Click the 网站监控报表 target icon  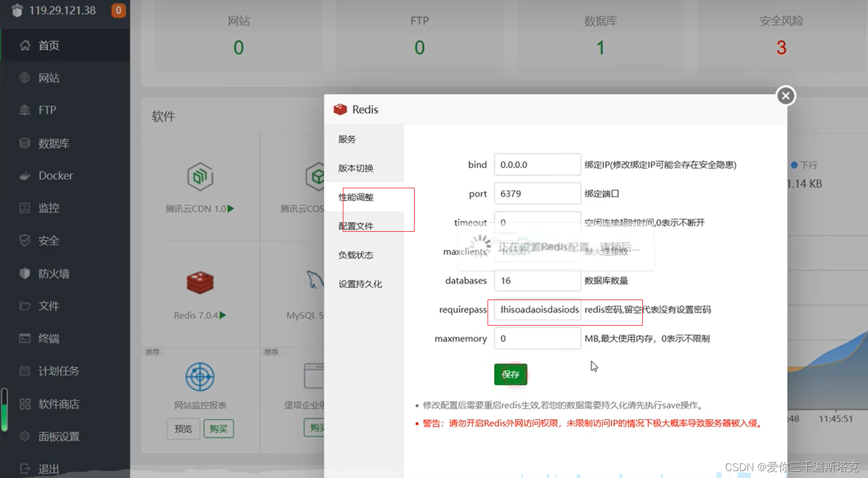point(200,377)
